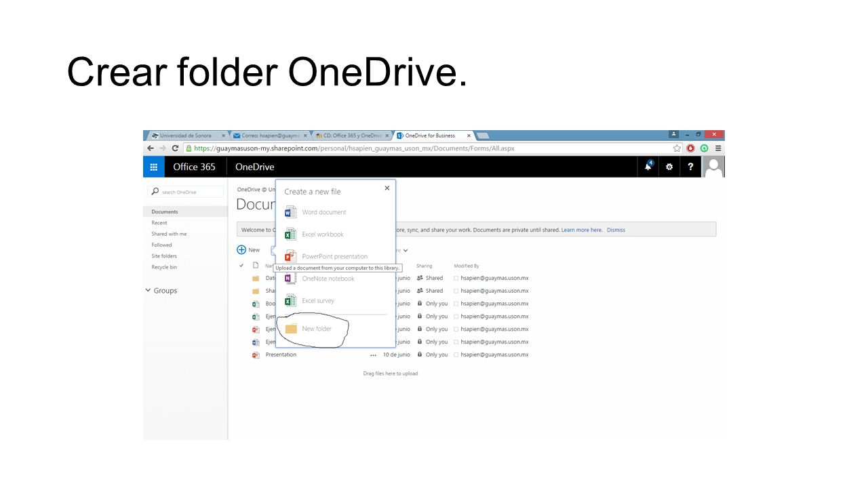Click the OneDrive @ breadcrumb link
The width and height of the screenshot is (868, 488).
[x=256, y=189]
